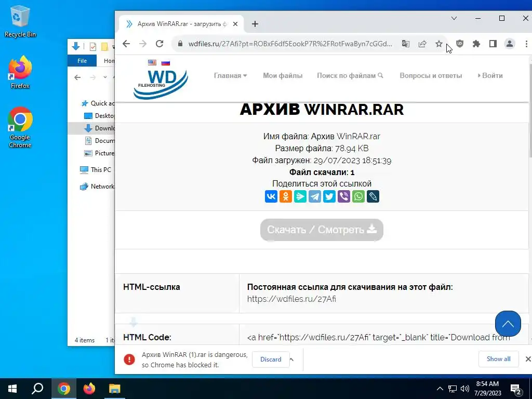
Task: Click Войти to log in
Action: [x=490, y=76]
